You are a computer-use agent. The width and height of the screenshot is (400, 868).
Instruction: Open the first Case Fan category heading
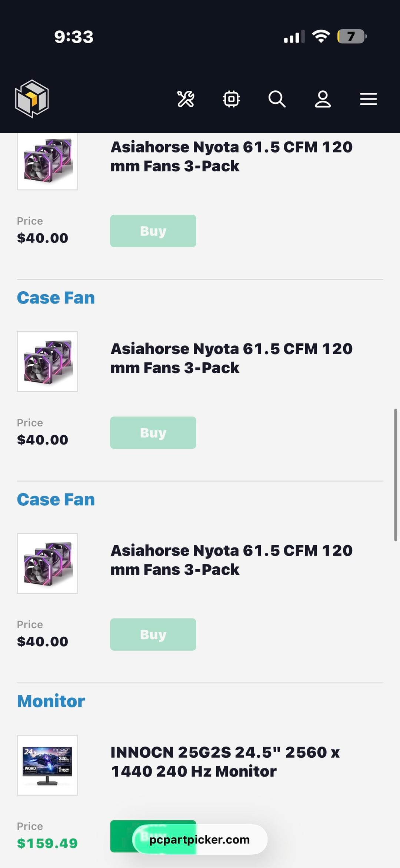pos(56,298)
